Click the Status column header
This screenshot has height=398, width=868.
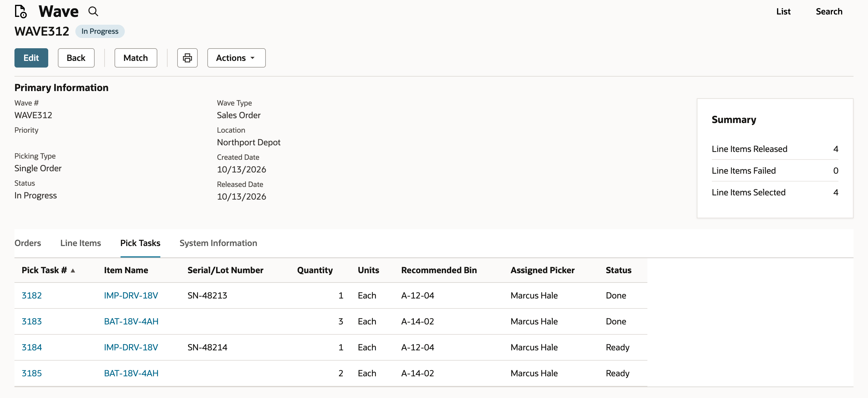(x=618, y=270)
